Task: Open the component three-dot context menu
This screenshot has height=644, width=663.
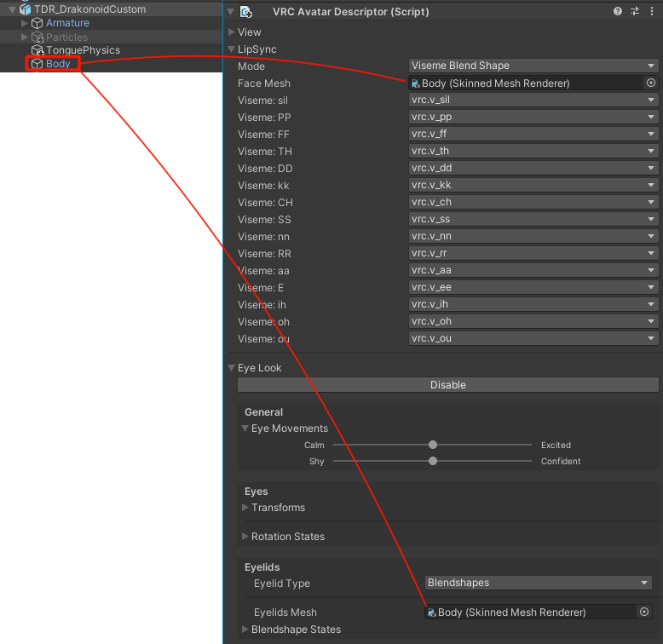Action: click(x=652, y=11)
